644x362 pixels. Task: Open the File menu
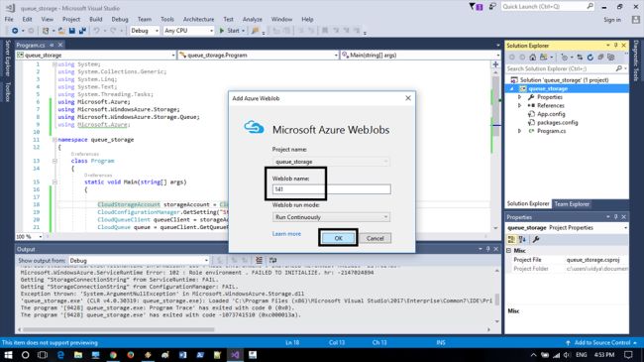pyautogui.click(x=9, y=19)
